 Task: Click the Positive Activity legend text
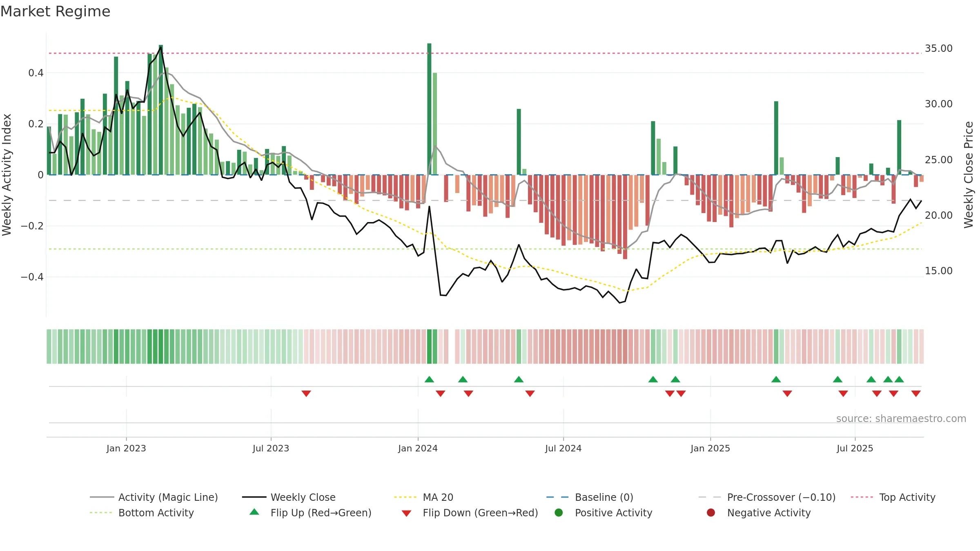pos(613,513)
